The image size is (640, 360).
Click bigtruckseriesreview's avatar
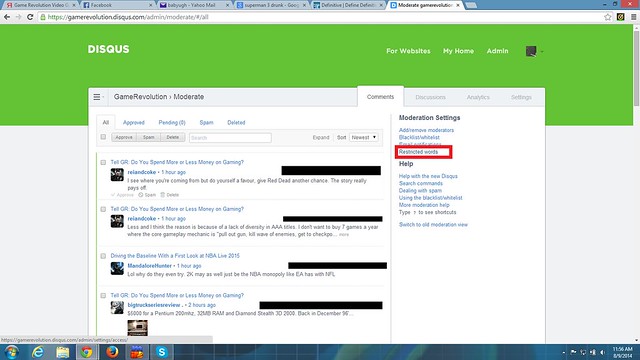(117, 307)
